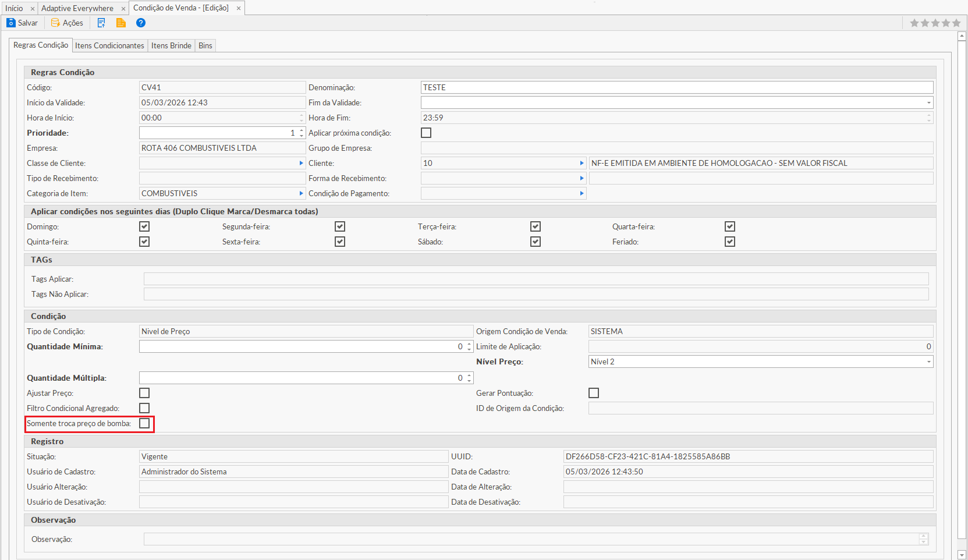Click the Denominação text field
This screenshot has height=560, width=968.
click(675, 87)
